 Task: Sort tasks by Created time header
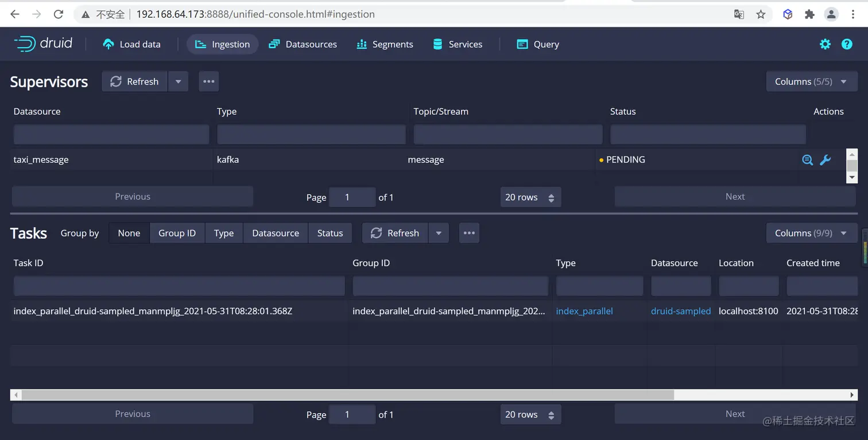813,263
